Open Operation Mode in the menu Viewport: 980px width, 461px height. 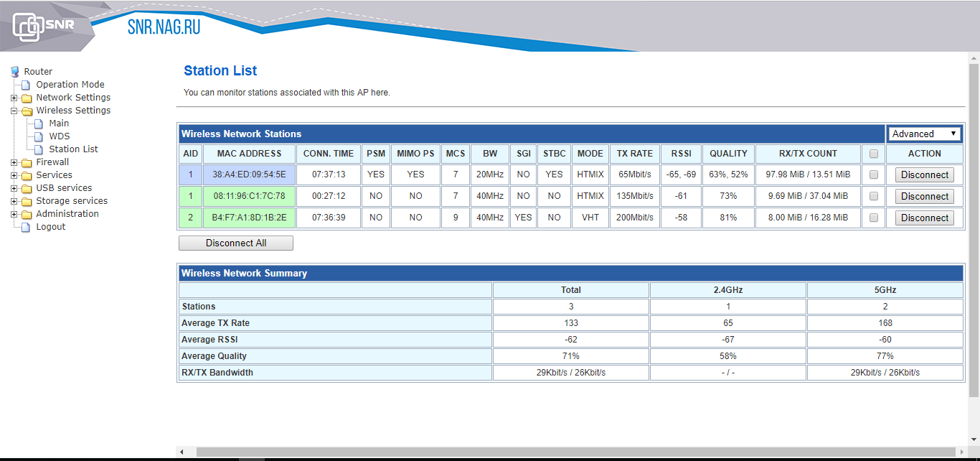pyautogui.click(x=70, y=85)
